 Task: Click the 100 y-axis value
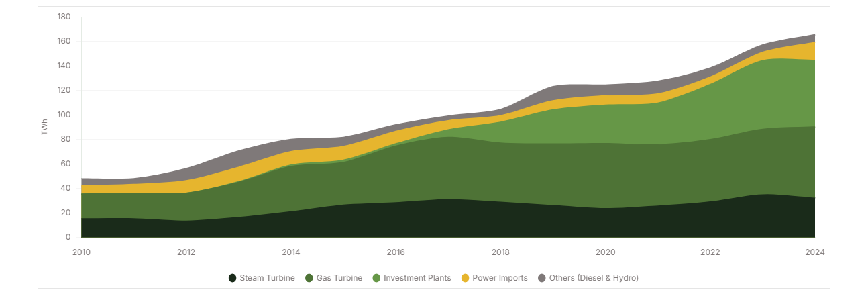click(64, 115)
